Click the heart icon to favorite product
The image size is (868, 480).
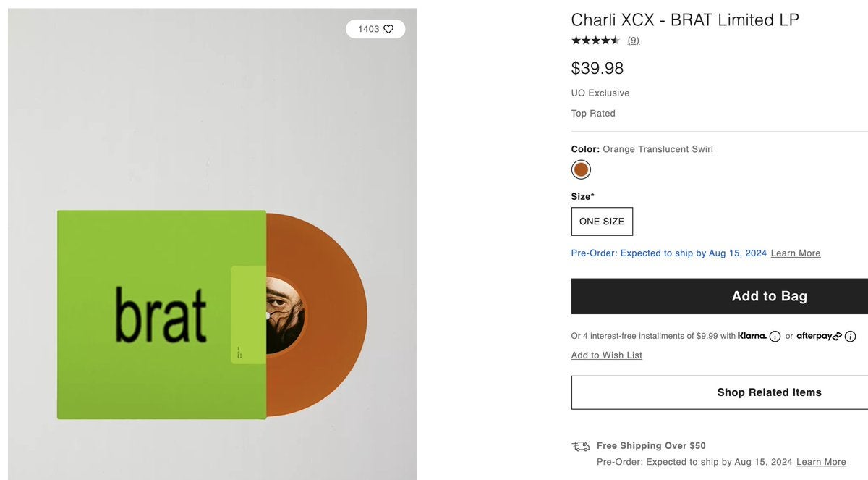pos(388,29)
